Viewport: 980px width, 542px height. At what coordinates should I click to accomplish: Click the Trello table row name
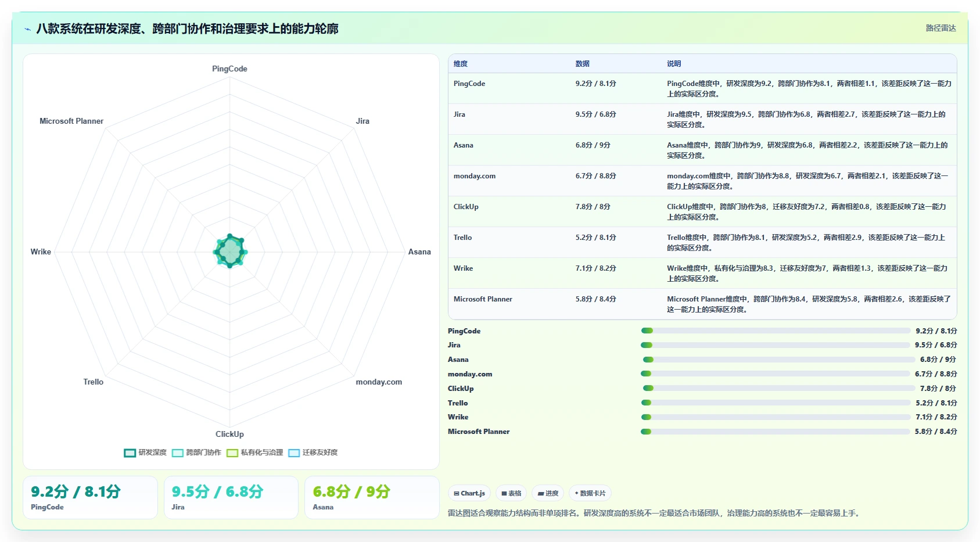pyautogui.click(x=463, y=238)
